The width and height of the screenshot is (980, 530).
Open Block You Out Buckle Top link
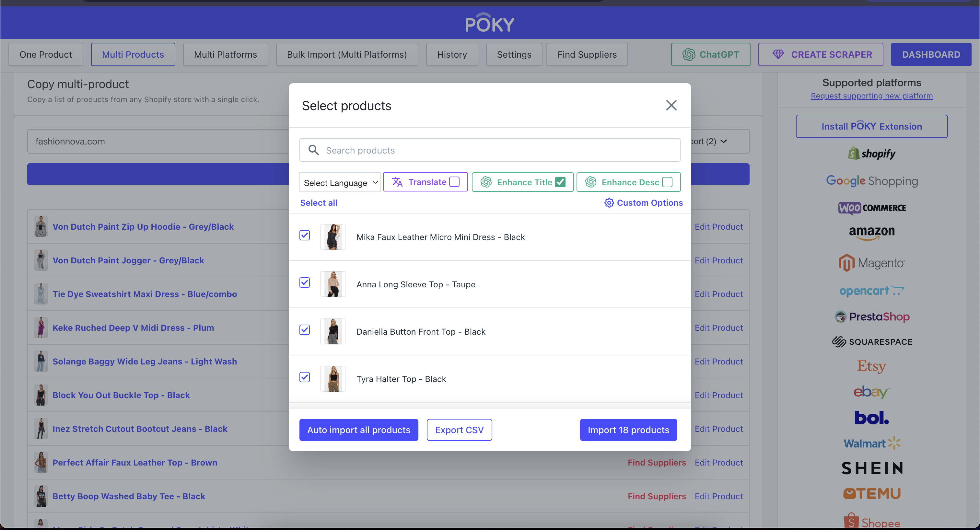(x=121, y=395)
